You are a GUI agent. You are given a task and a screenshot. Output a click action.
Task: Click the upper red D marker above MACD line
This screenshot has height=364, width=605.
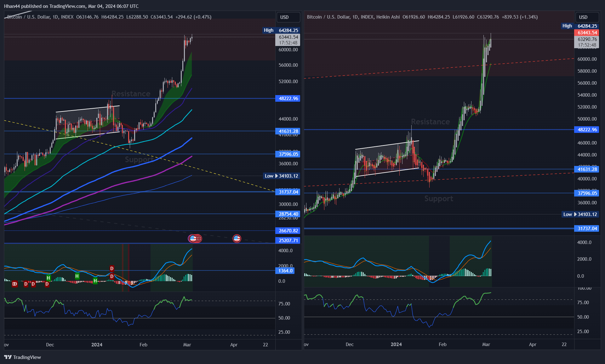coord(112,268)
